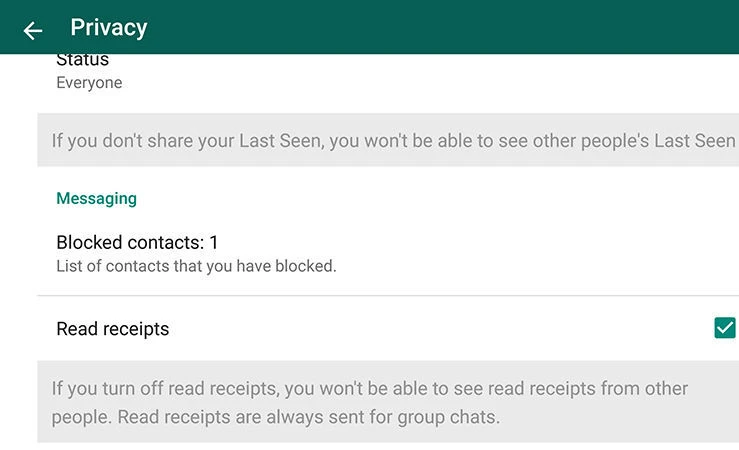739x450 pixels.
Task: Click "List of contacts that you have blocked"
Action: (x=196, y=267)
